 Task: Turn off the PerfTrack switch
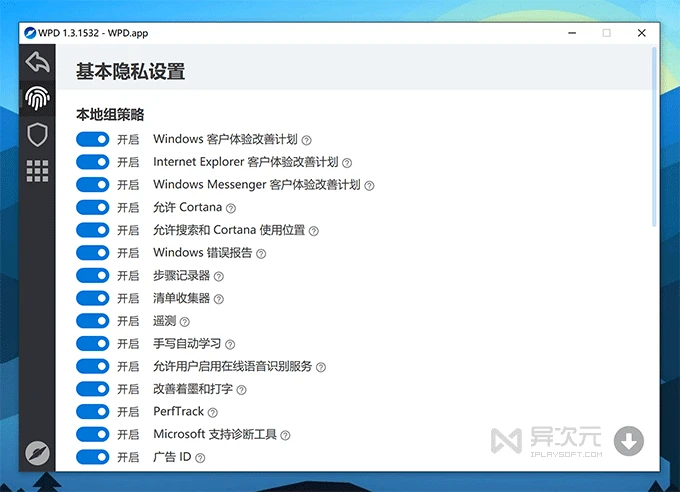coord(92,412)
